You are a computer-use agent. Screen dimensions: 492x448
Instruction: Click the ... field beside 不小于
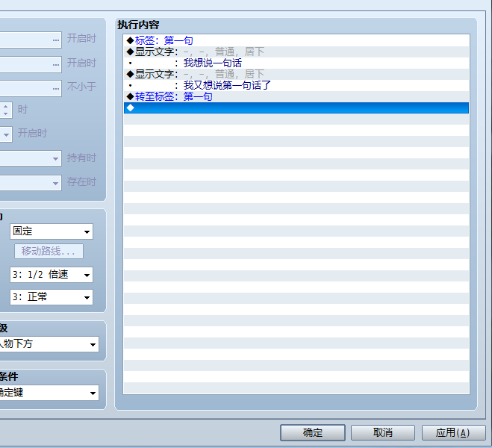click(31, 88)
